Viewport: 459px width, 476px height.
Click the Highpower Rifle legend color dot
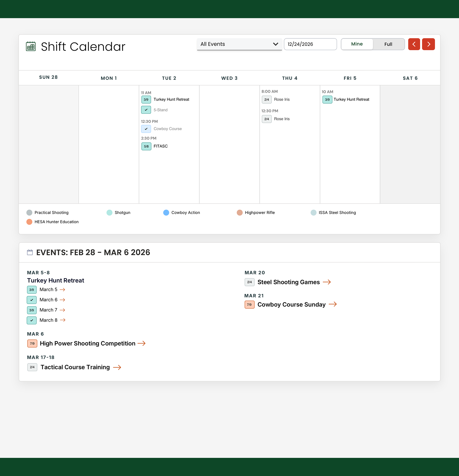pyautogui.click(x=240, y=213)
